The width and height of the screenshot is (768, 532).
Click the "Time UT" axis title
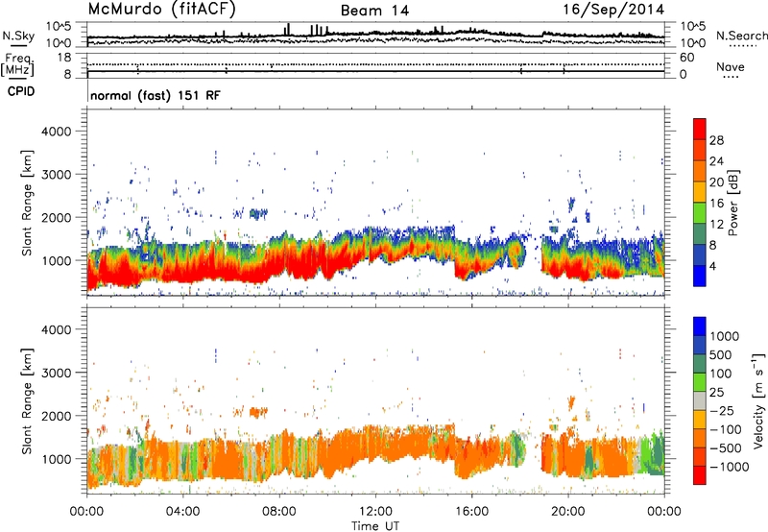coord(375,526)
